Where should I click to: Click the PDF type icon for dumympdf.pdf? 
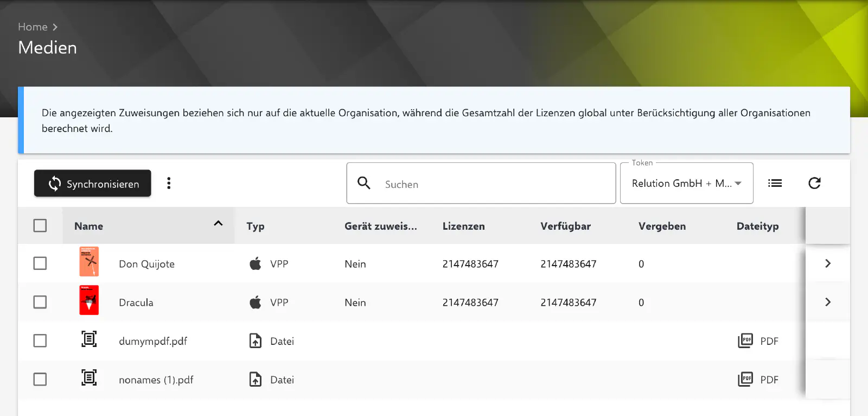pos(745,341)
